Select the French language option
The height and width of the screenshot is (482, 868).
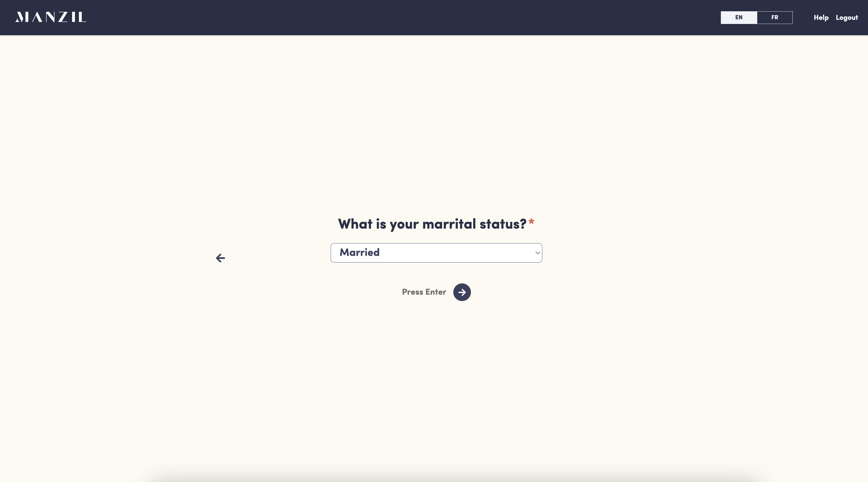click(x=774, y=18)
